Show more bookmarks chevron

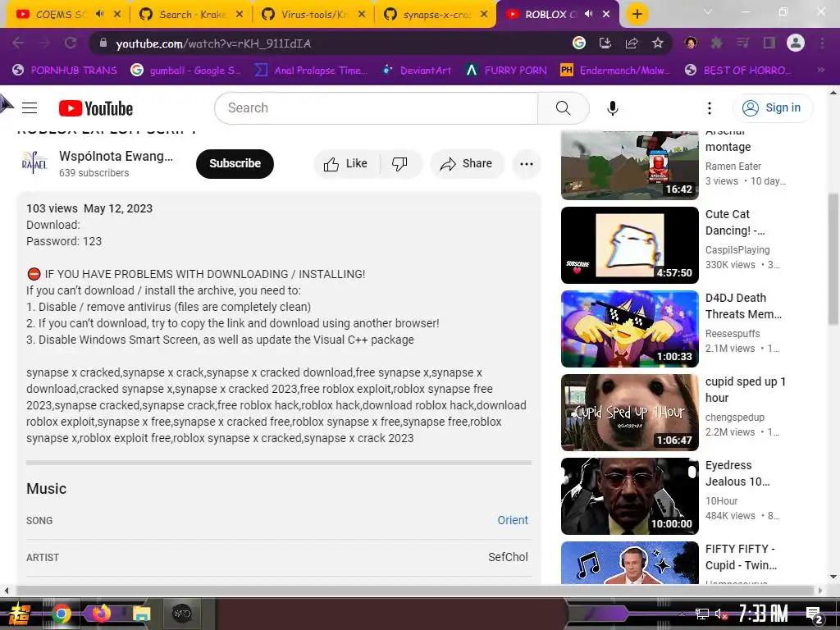(x=820, y=70)
